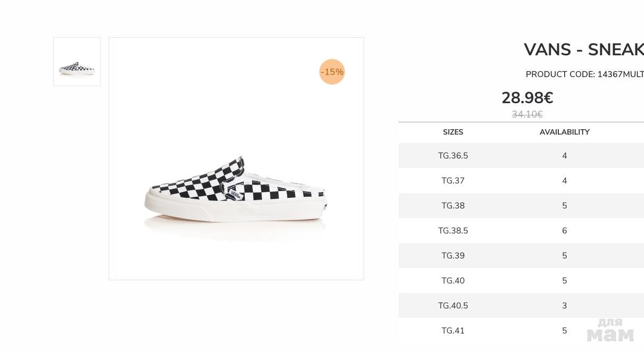Click availability count 6 for TG.38.5
Screen dimensions: 644x351
pos(564,231)
